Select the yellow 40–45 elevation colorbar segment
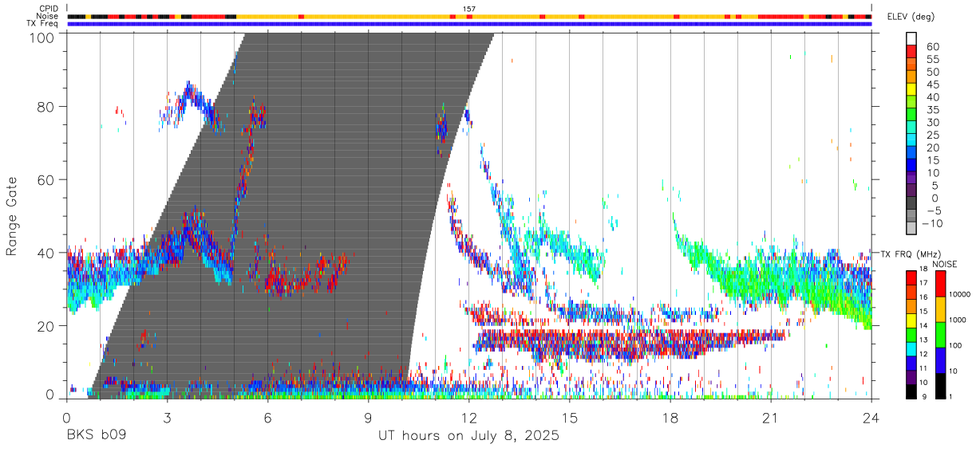The height and width of the screenshot is (452, 980). coord(911,88)
